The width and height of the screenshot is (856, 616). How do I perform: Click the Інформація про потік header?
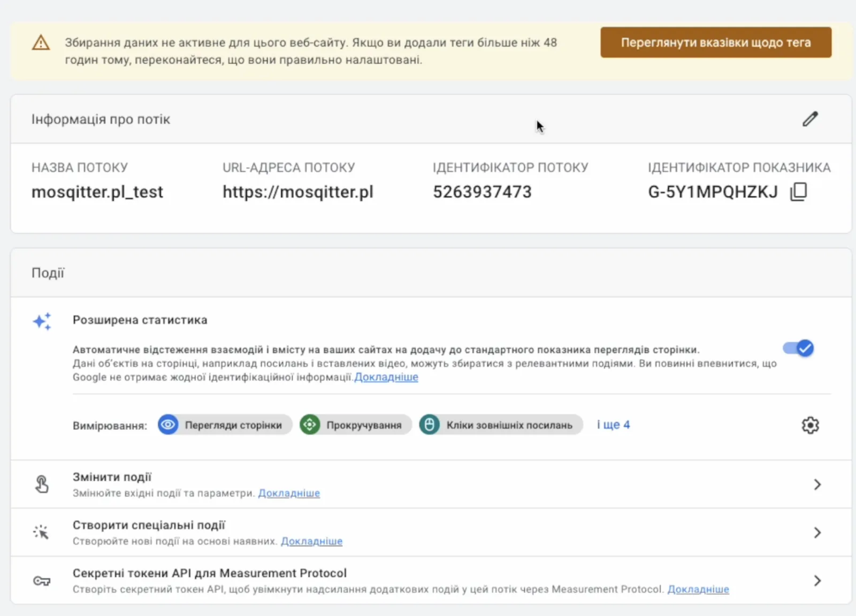(x=101, y=119)
